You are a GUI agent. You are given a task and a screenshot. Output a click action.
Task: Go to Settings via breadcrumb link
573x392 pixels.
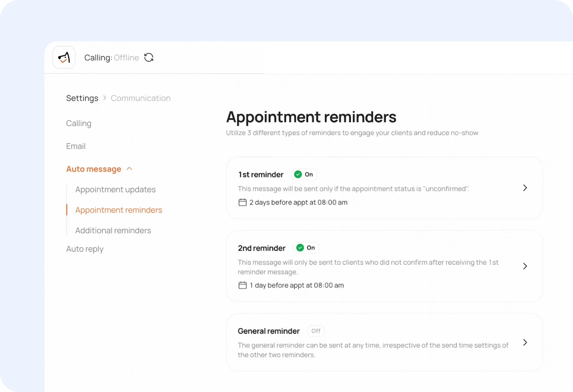(x=82, y=98)
